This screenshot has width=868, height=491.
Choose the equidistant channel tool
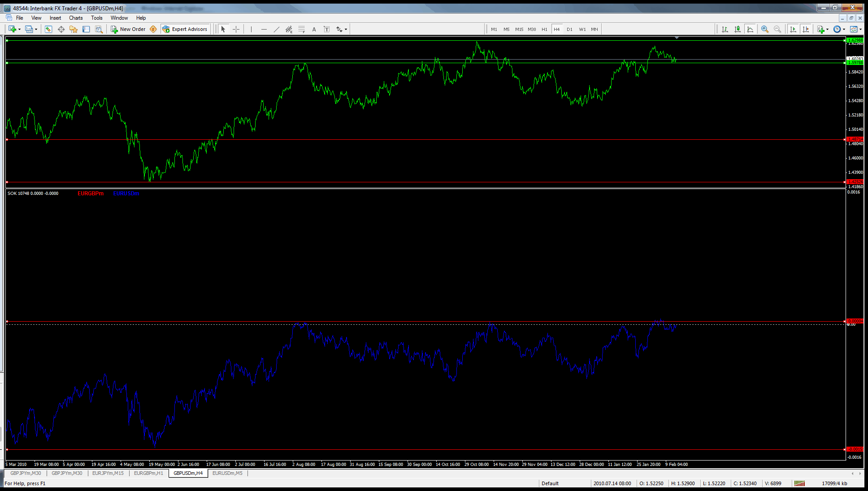pyautogui.click(x=289, y=29)
